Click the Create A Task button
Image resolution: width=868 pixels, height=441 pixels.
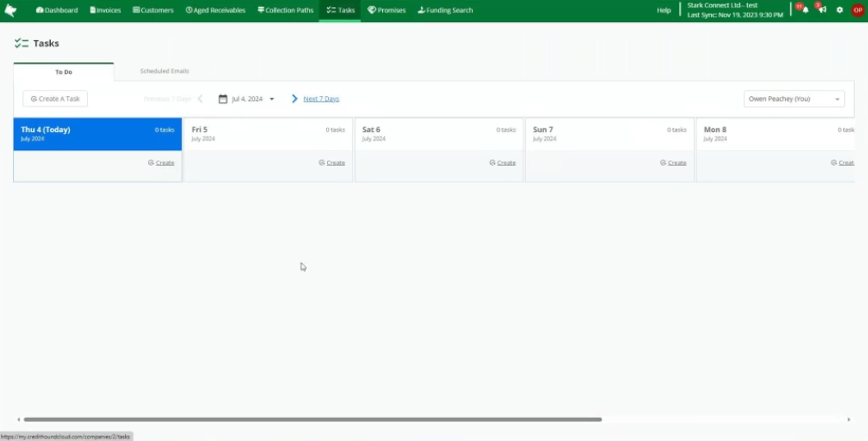pyautogui.click(x=55, y=99)
